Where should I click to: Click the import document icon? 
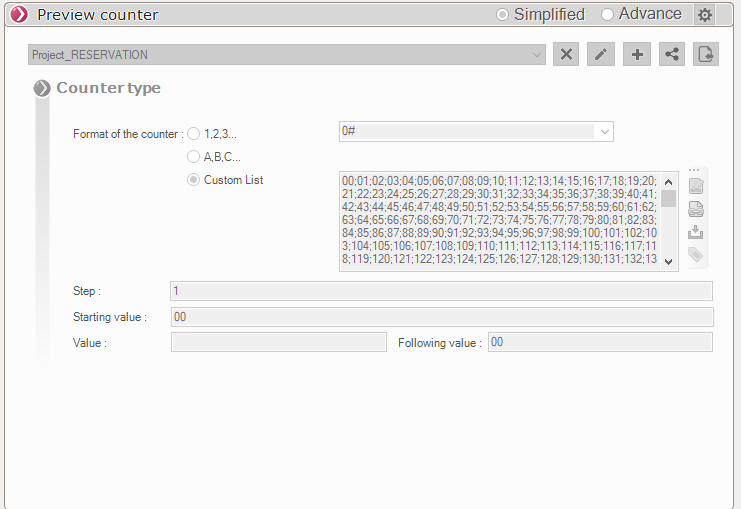(706, 54)
